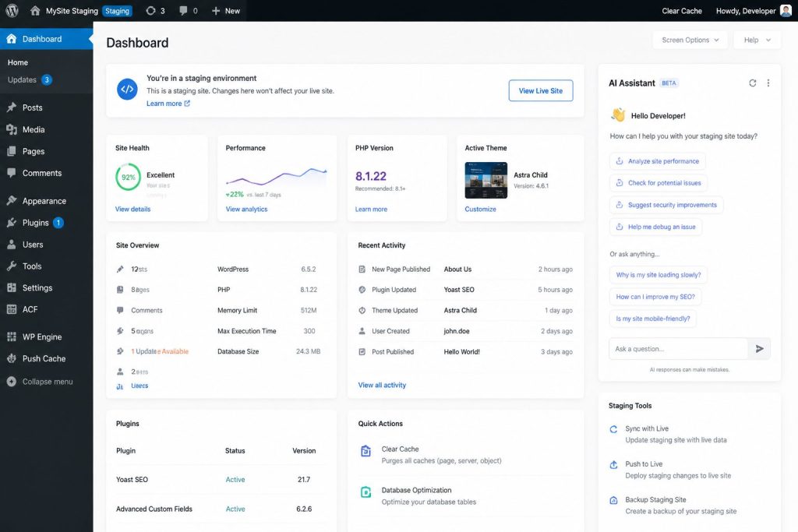Screen dimensions: 798x532
Task: Click the updates refresh icon showing 3
Action: [150, 11]
